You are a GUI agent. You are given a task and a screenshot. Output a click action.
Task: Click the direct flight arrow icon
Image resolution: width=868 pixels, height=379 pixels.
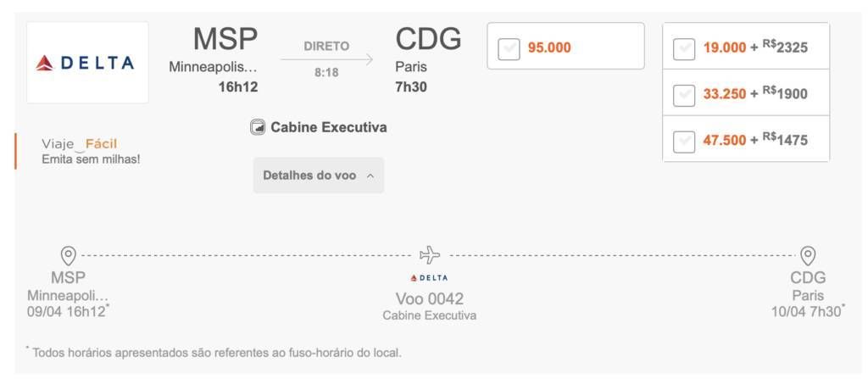(x=326, y=59)
